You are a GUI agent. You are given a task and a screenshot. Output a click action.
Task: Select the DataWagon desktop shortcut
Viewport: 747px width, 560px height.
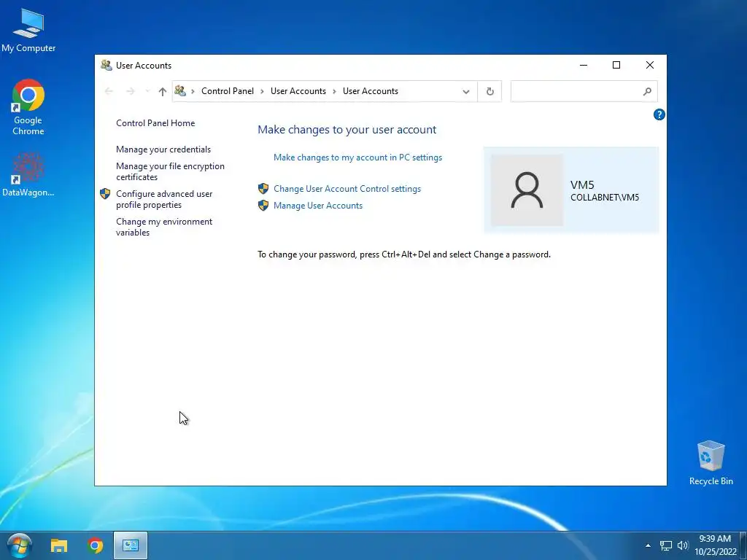pyautogui.click(x=28, y=174)
